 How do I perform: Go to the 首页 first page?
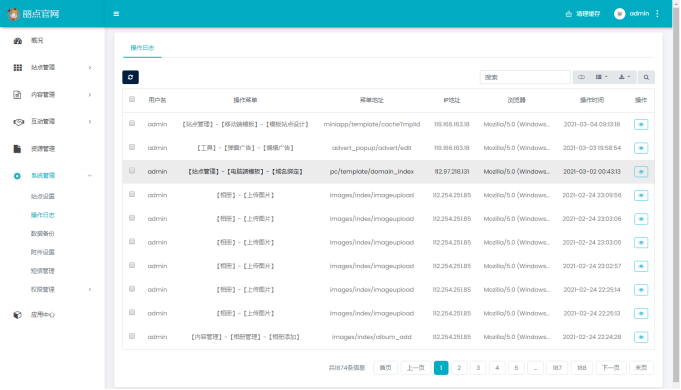pos(385,368)
